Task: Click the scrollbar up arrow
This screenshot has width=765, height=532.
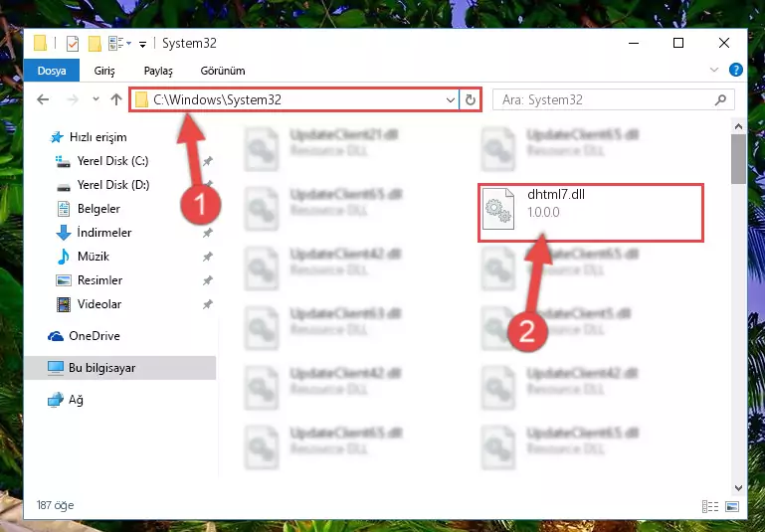Action: [739, 126]
